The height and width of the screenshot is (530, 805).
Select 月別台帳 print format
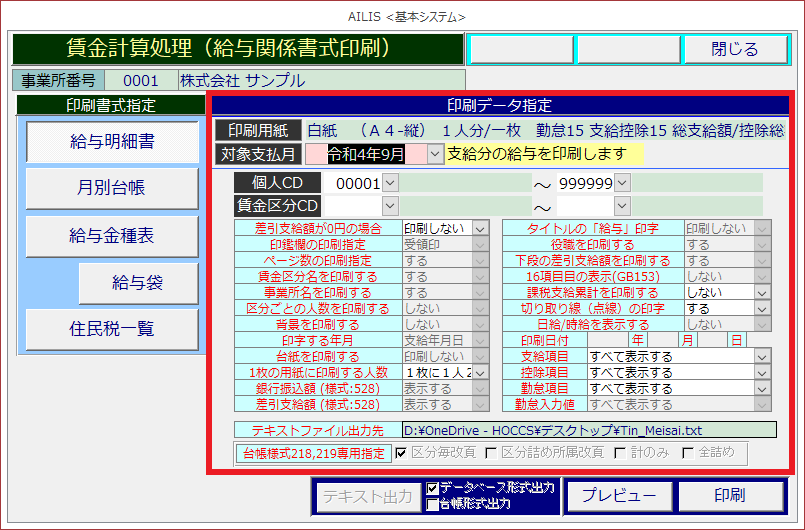pos(111,188)
